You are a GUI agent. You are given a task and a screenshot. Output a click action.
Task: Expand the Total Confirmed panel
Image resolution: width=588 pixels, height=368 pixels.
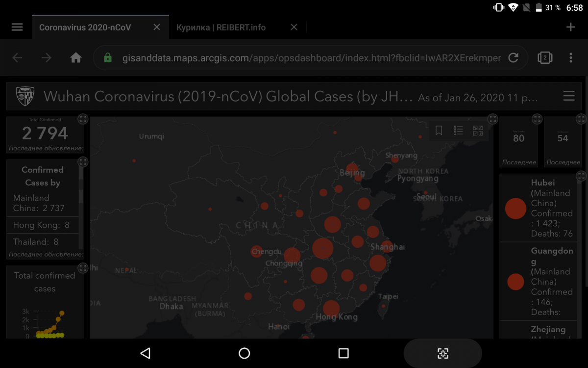(83, 119)
